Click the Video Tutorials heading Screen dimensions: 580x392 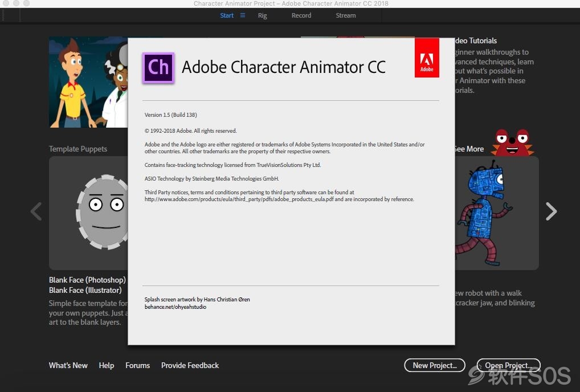click(476, 40)
